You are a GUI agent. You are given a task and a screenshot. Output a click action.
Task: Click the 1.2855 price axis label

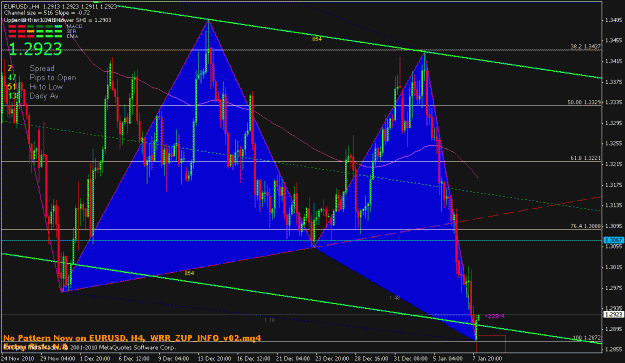(614, 349)
